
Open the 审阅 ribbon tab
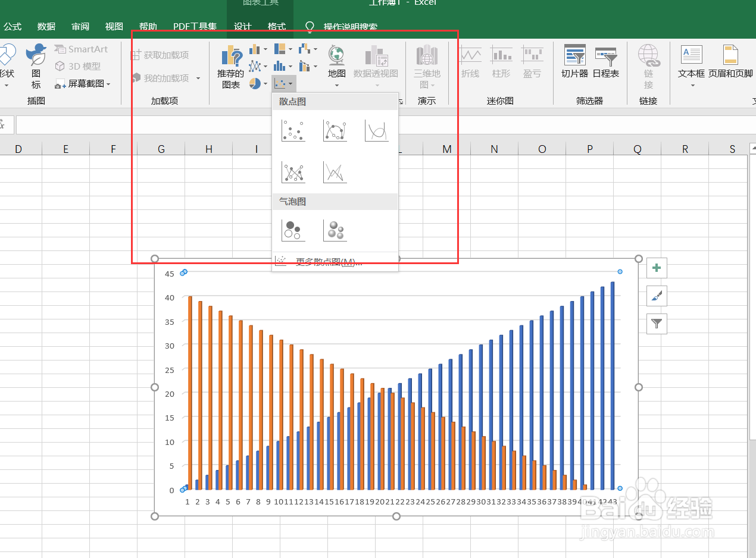coord(80,26)
